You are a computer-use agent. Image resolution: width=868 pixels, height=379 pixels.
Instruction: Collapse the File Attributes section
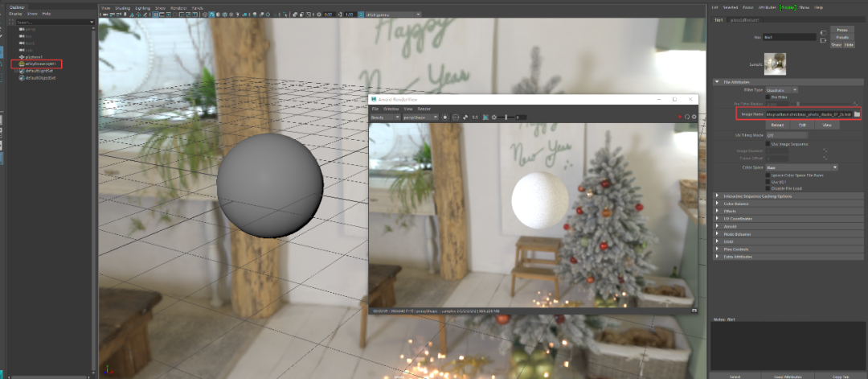718,82
